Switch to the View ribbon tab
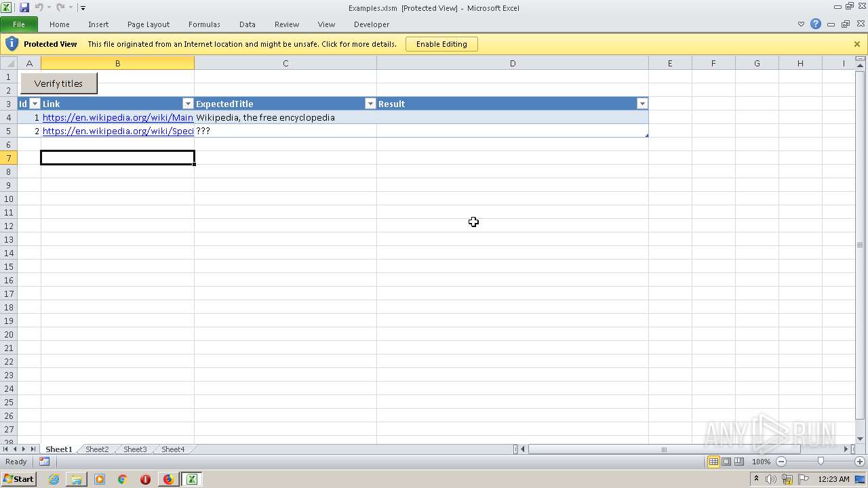The width and height of the screenshot is (868, 488). [327, 24]
